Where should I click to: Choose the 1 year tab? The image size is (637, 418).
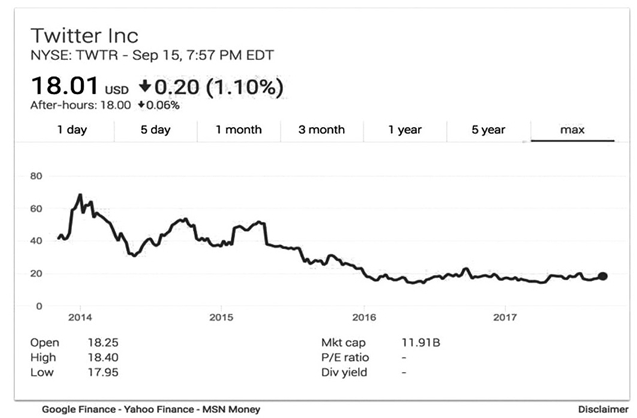404,130
